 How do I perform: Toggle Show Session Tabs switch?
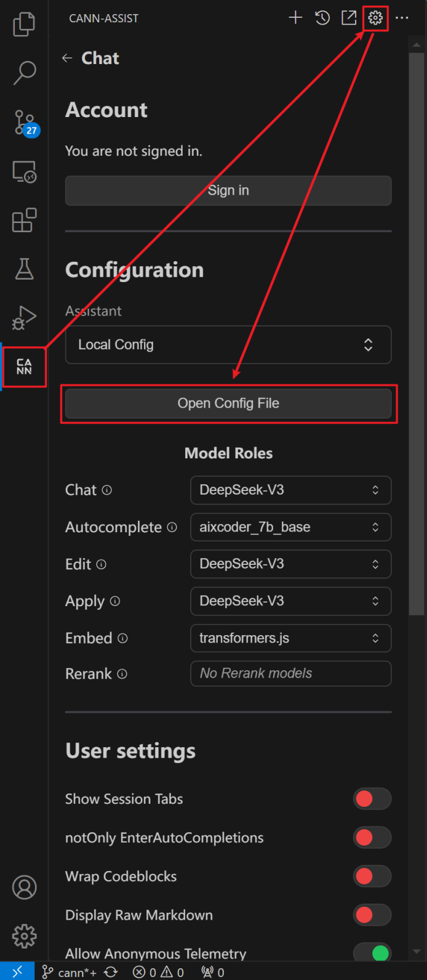pos(372,799)
